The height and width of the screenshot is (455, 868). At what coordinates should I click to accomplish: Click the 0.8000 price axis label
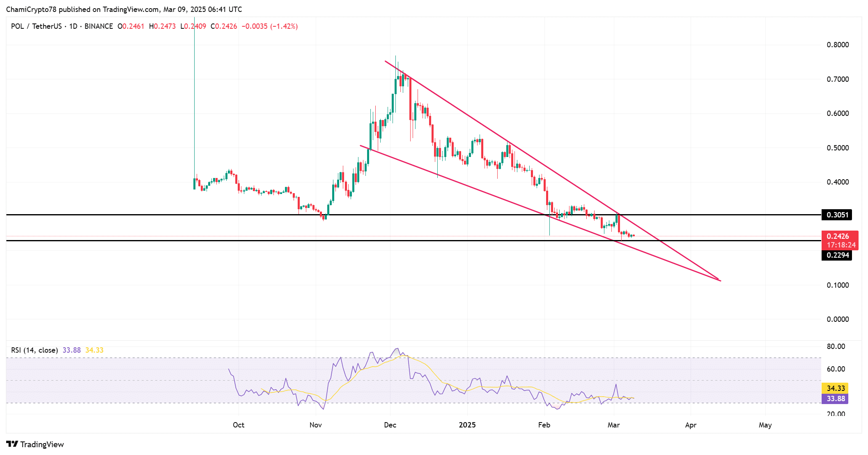[x=838, y=45]
